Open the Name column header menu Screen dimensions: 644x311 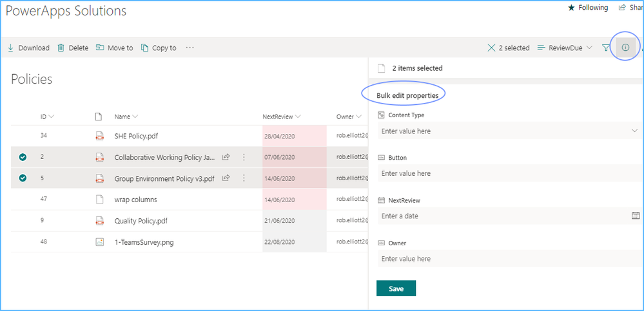tap(126, 117)
